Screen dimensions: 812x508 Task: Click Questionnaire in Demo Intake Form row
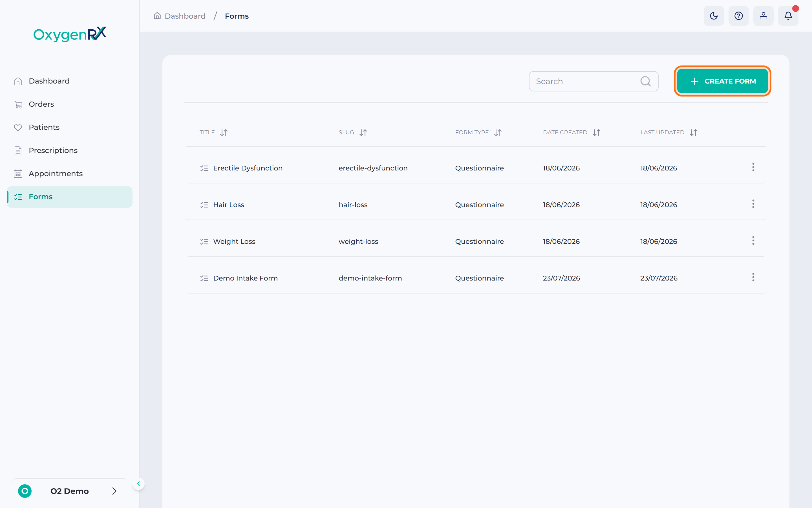pos(480,278)
